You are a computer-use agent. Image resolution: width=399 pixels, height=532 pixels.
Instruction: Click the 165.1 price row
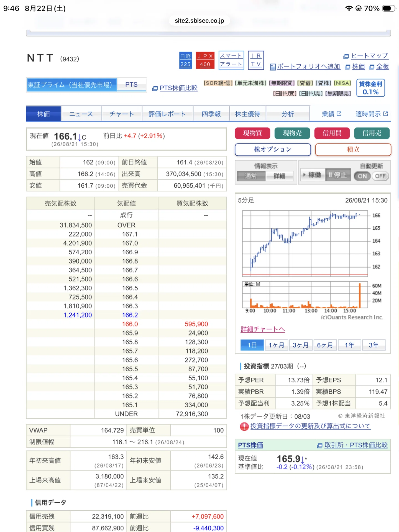(x=126, y=405)
